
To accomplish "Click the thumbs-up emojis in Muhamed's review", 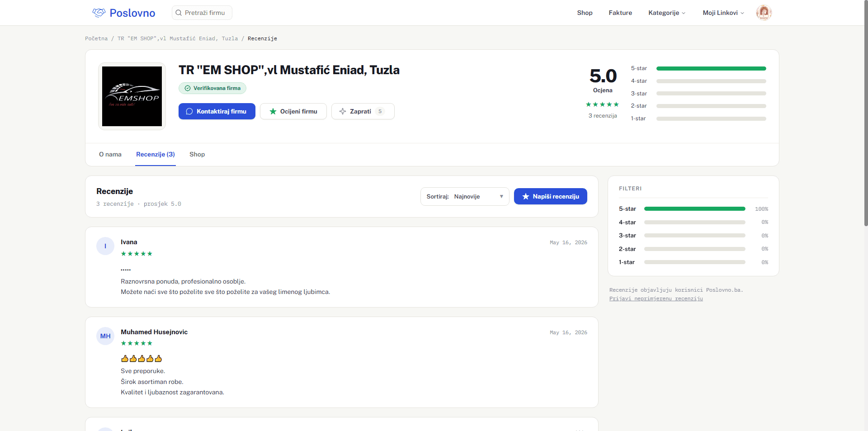I will 142,359.
